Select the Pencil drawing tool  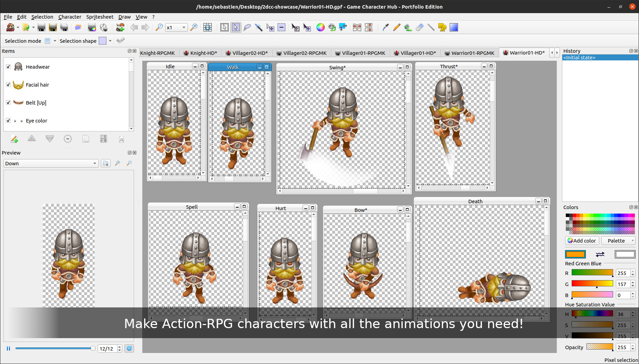397,27
